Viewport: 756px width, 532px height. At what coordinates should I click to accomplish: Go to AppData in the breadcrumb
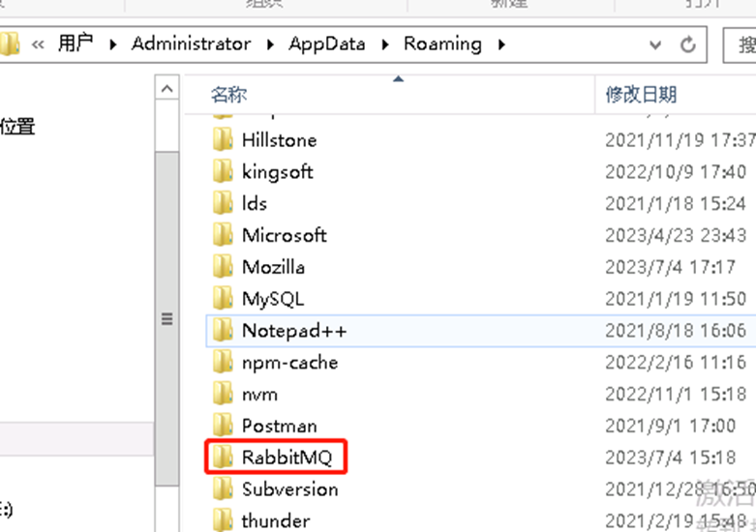[327, 44]
